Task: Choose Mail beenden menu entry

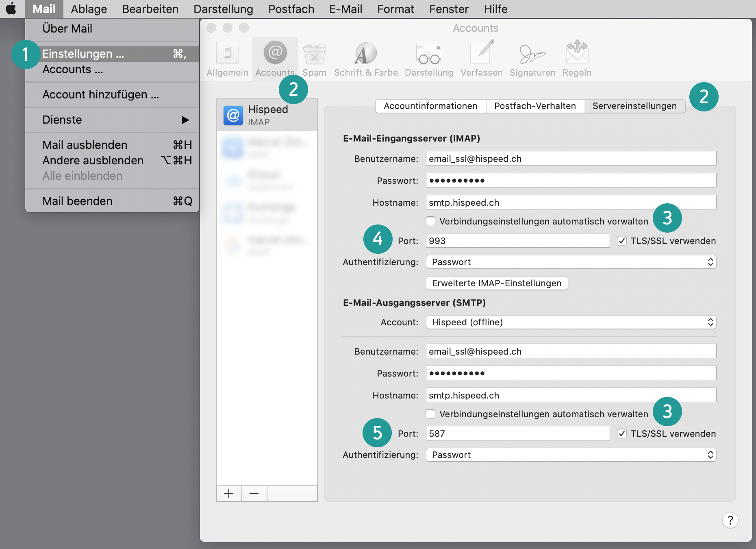Action: [112, 201]
